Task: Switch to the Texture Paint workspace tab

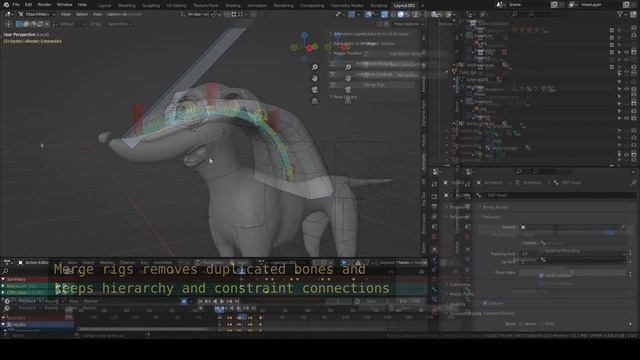Action: point(205,6)
